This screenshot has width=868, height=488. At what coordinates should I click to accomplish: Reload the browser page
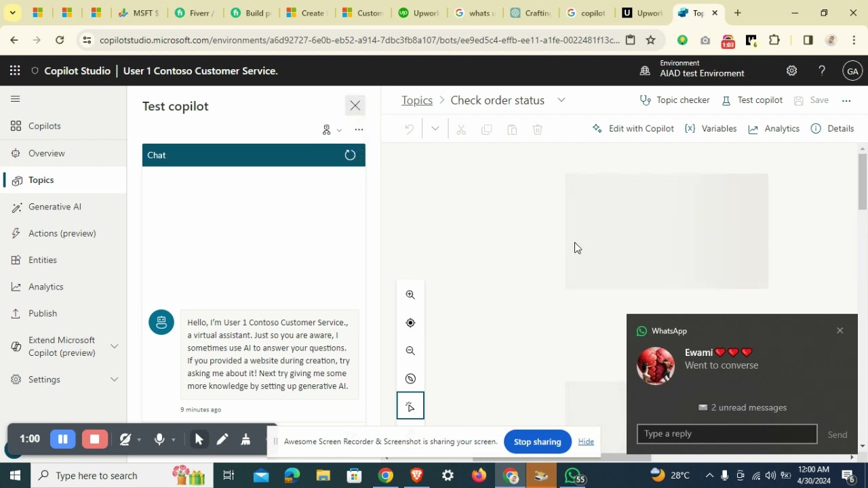[60, 40]
